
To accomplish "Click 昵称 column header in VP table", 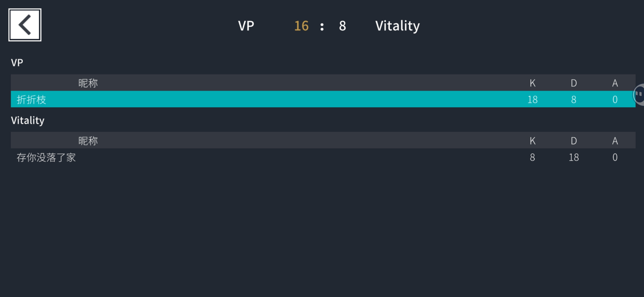I will coord(88,83).
